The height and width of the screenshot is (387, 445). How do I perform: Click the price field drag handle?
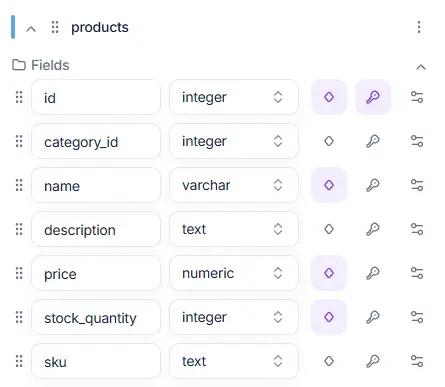coord(19,273)
